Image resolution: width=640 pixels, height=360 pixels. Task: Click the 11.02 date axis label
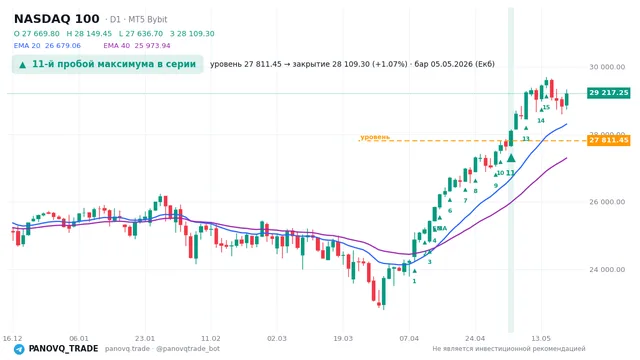tap(211, 338)
